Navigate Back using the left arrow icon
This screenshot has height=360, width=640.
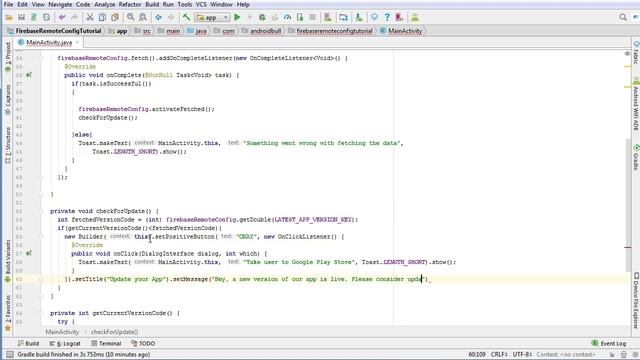tap(158, 18)
